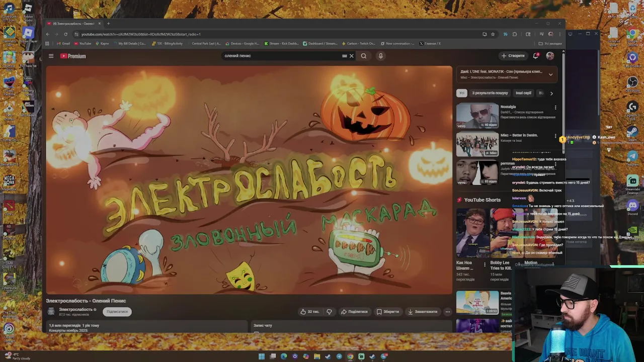This screenshot has height=362, width=644.
Task: Open the Усі закладки bookmarks folder
Action: 550,44
